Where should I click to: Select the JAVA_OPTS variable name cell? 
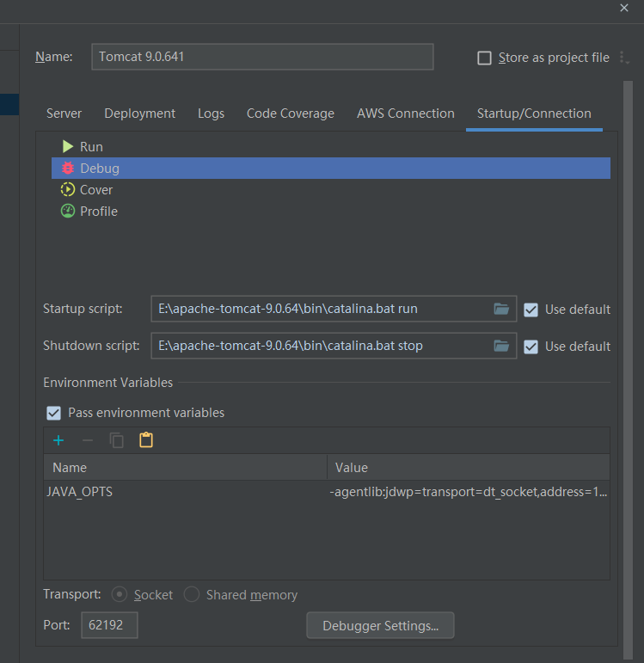click(185, 492)
